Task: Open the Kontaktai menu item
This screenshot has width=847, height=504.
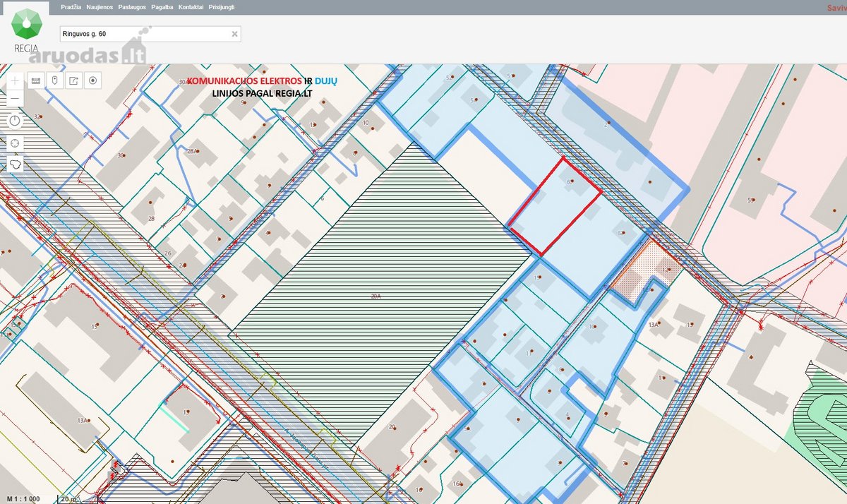Action: (x=191, y=6)
